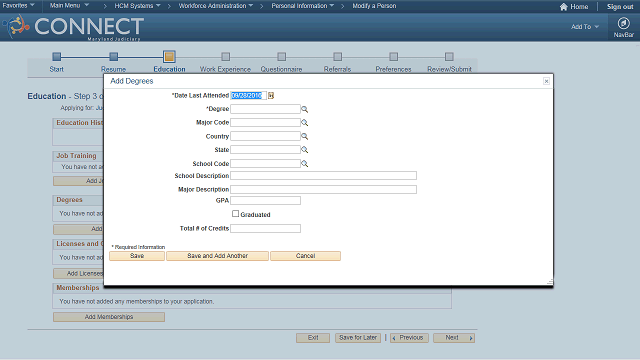640x360 pixels.
Task: Select the Work Experience step marker
Action: [225, 56]
